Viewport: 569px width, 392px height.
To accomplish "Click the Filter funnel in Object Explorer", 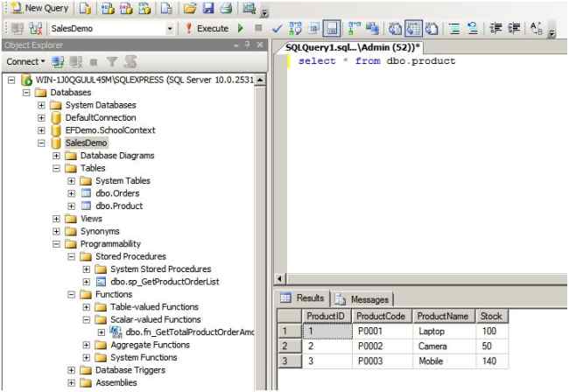I will click(112, 62).
